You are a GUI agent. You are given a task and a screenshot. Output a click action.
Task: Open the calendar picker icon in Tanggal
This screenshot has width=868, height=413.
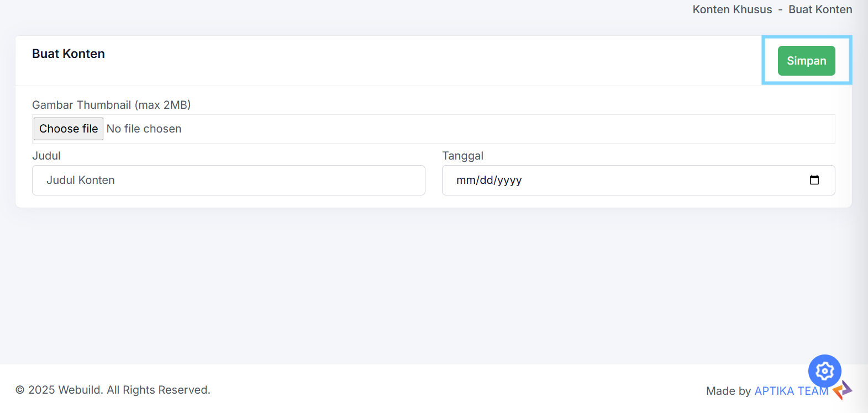814,180
